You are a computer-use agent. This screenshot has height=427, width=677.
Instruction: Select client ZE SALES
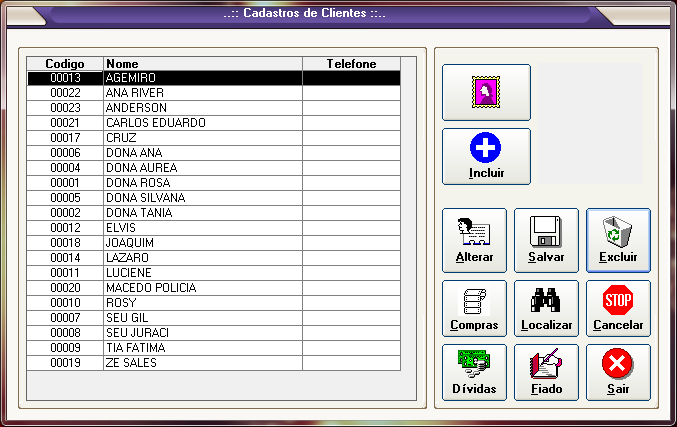pos(214,363)
